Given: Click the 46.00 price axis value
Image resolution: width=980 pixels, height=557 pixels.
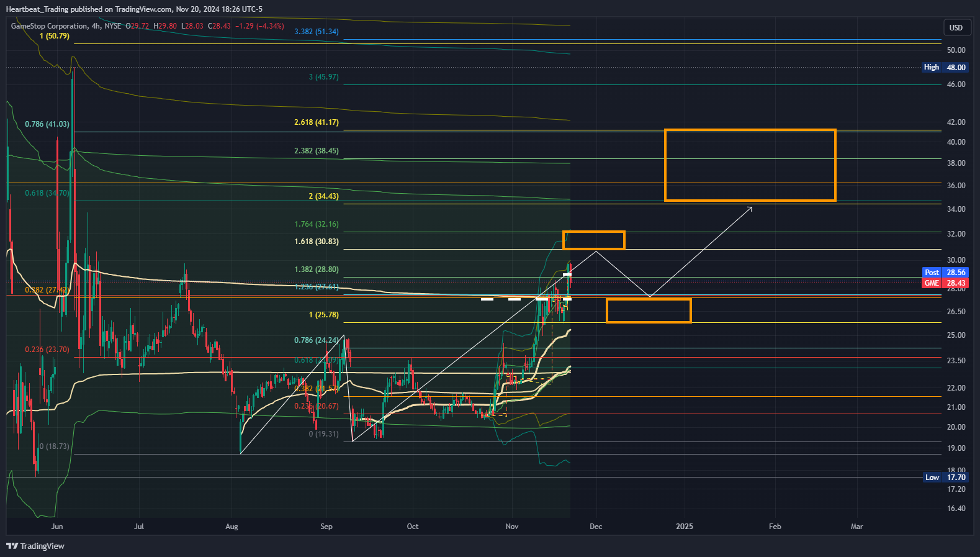Looking at the screenshot, I should pos(956,84).
